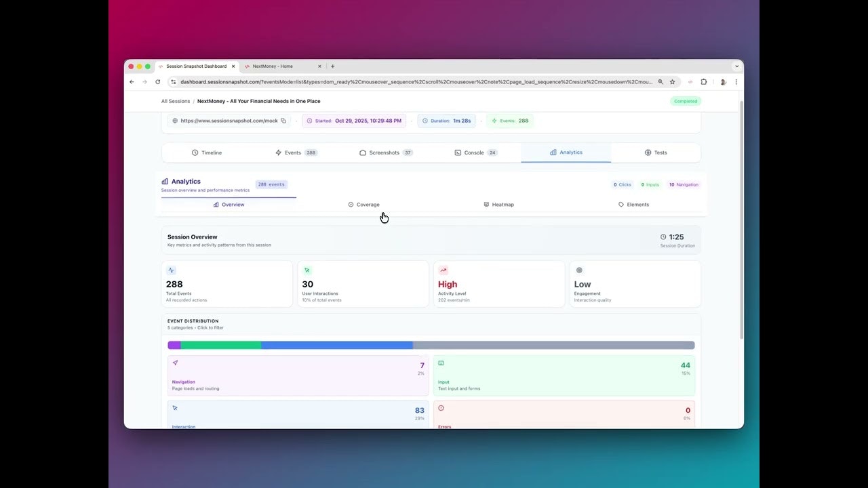This screenshot has width=868, height=488.
Task: Open the Screenshots tab
Action: coord(386,152)
